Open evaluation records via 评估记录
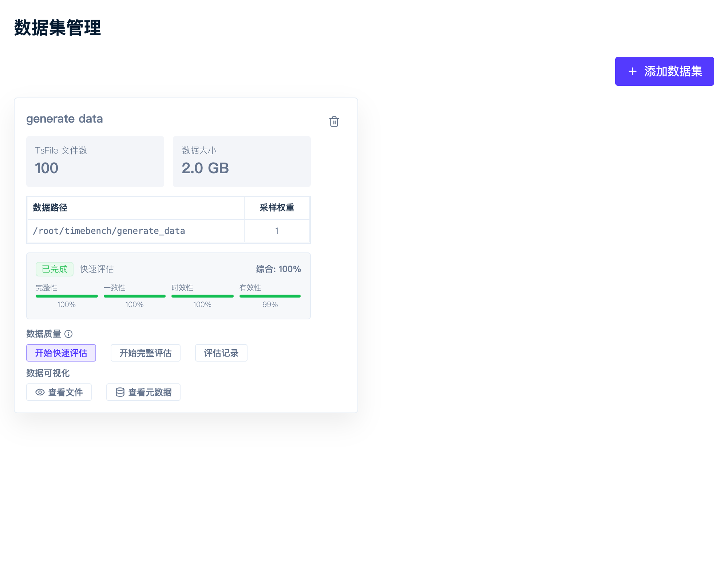Image resolution: width=728 pixels, height=582 pixels. pos(221,353)
